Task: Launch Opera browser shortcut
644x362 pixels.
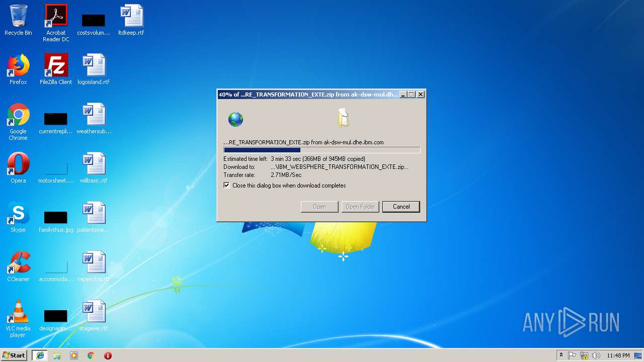Action: [18, 168]
